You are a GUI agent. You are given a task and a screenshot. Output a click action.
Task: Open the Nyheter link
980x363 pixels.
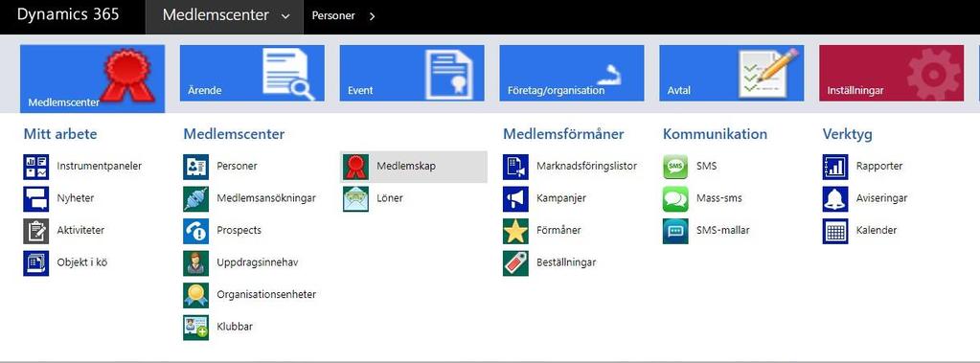76,198
